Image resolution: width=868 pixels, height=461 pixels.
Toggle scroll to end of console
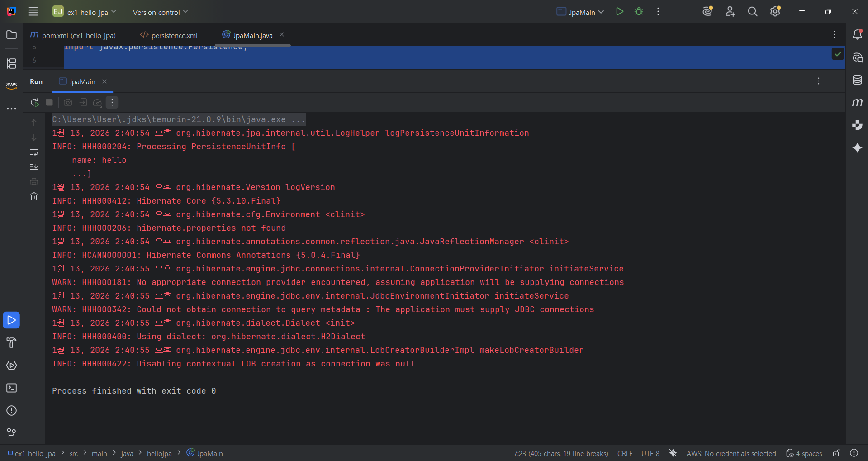pyautogui.click(x=34, y=167)
